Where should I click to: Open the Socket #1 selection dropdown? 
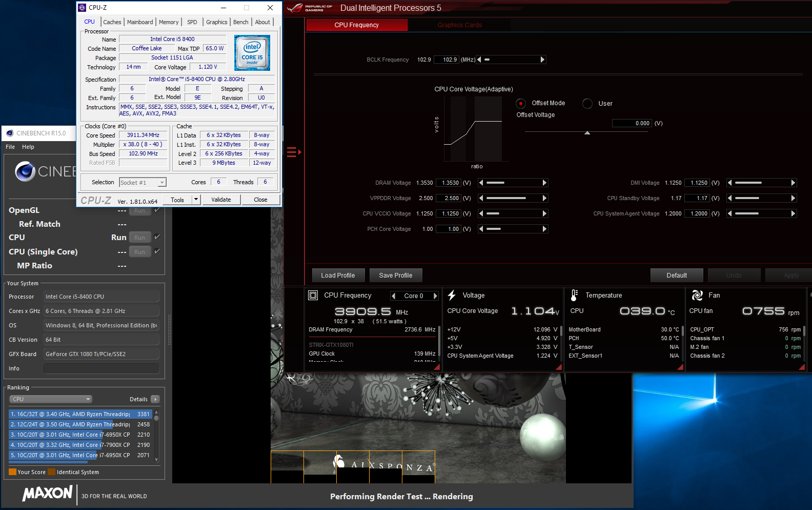tap(162, 183)
